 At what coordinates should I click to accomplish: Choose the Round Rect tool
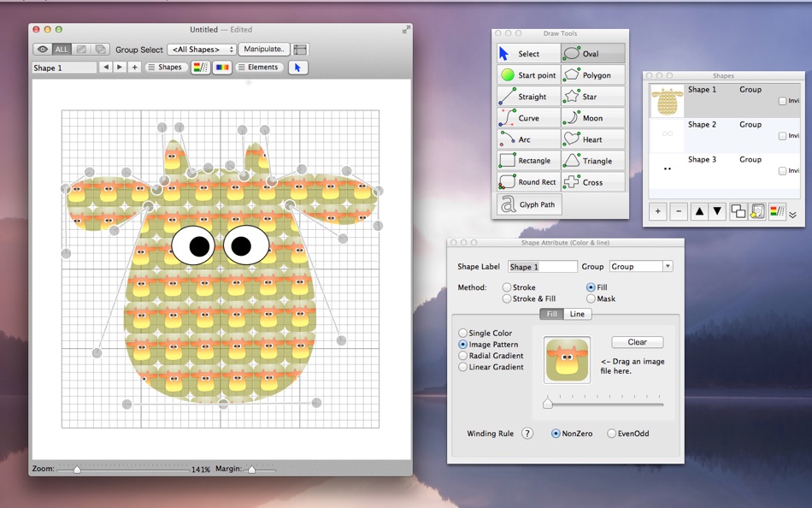528,182
